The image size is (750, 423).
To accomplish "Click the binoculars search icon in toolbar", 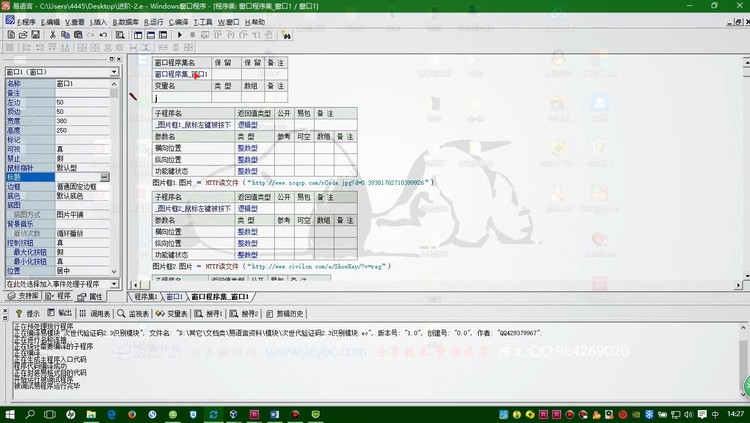I will (x=286, y=34).
